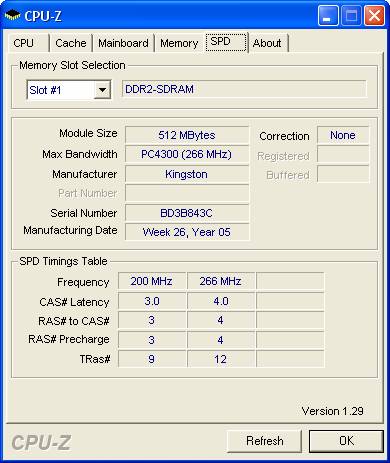Select serial number BD3B843C
Image resolution: width=390 pixels, height=463 pixels.
point(187,213)
